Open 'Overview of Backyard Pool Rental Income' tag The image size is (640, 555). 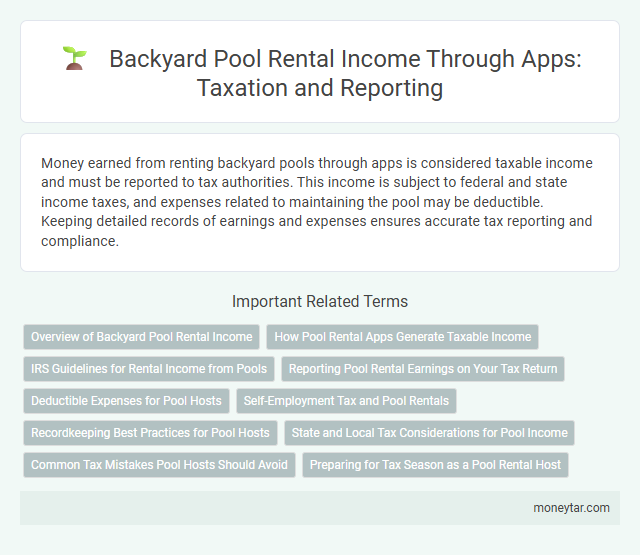142,337
